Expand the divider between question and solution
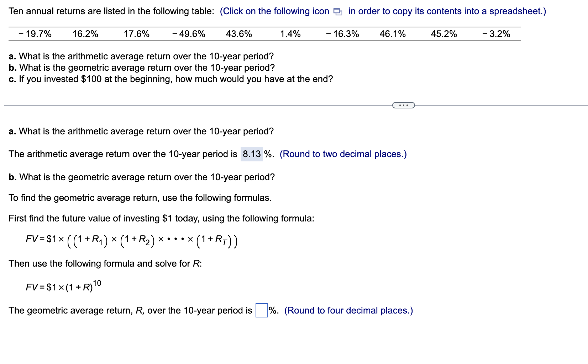Screen dimensions: 588x364 [403, 105]
